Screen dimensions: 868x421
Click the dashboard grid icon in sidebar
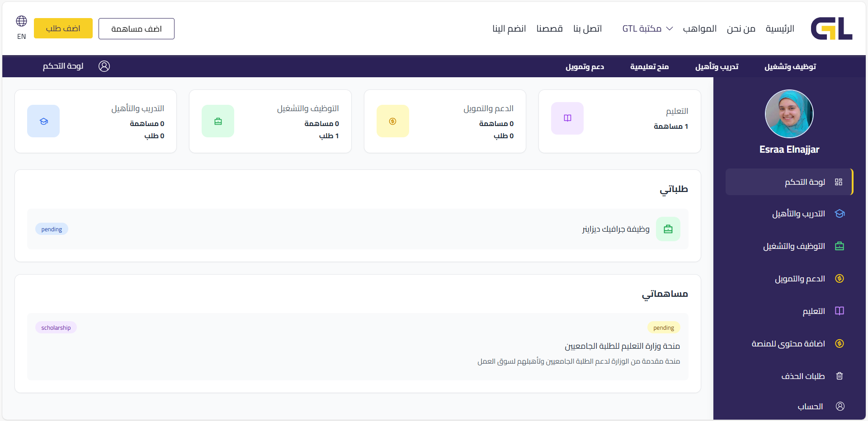pos(839,182)
